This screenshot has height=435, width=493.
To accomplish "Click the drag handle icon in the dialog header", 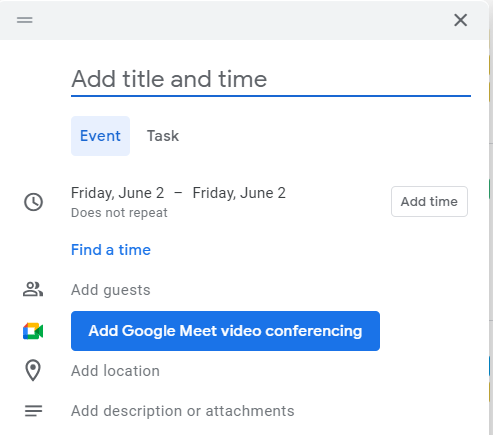I will coord(25,20).
